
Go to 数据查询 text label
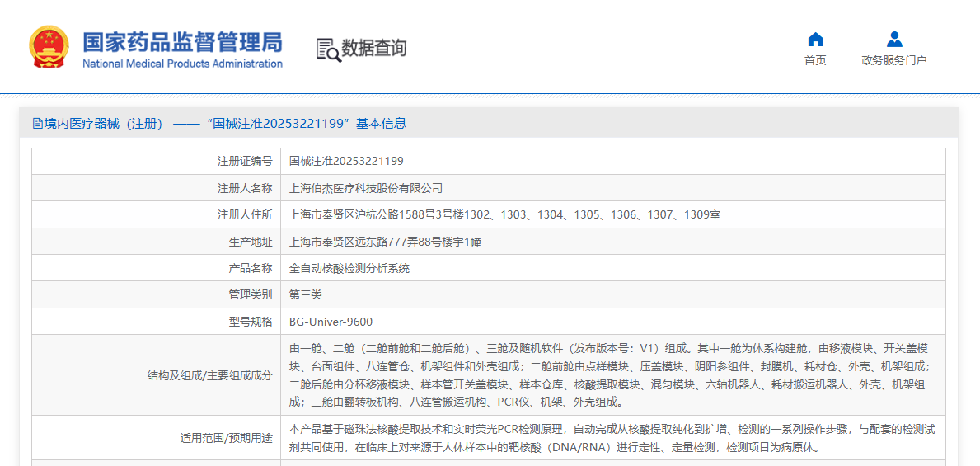click(x=374, y=48)
